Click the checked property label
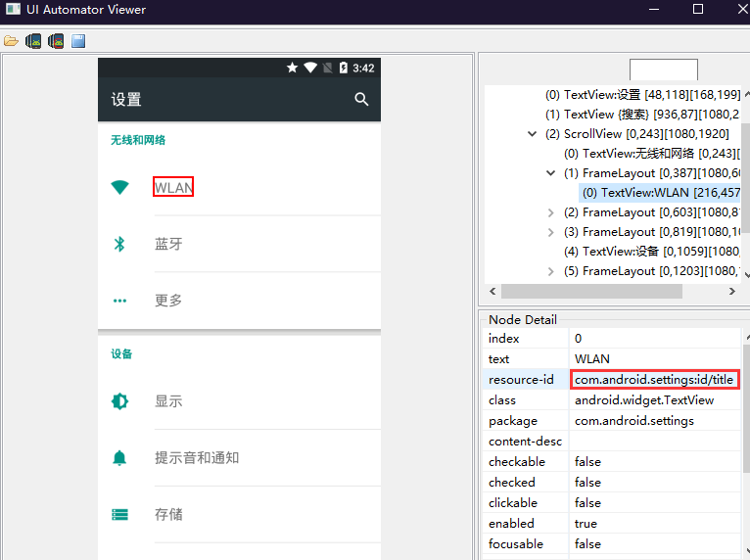750x560 pixels. point(511,483)
